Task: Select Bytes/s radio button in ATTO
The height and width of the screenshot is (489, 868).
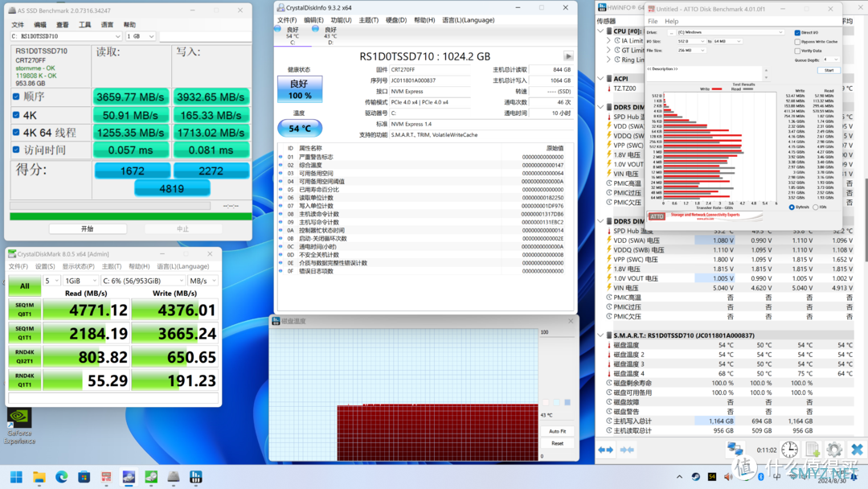Action: tap(792, 208)
